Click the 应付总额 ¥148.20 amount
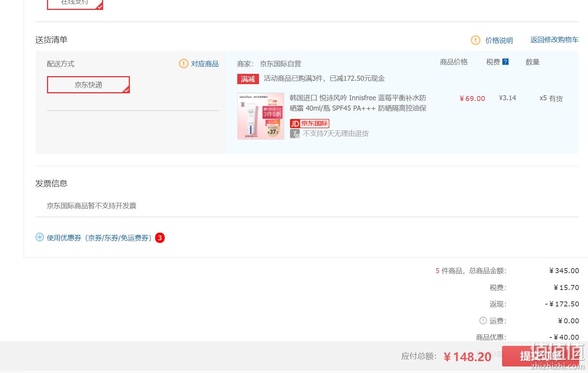This screenshot has width=588, height=373. pyautogui.click(x=468, y=357)
